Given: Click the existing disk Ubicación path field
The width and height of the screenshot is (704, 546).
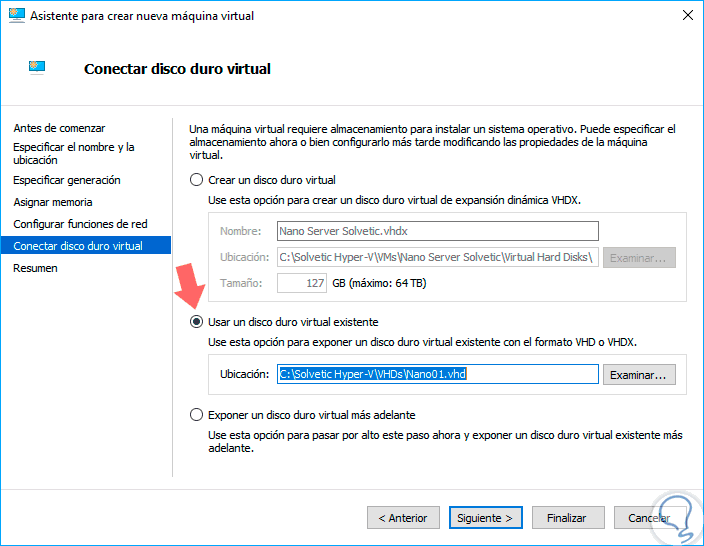Looking at the screenshot, I should pos(437,374).
